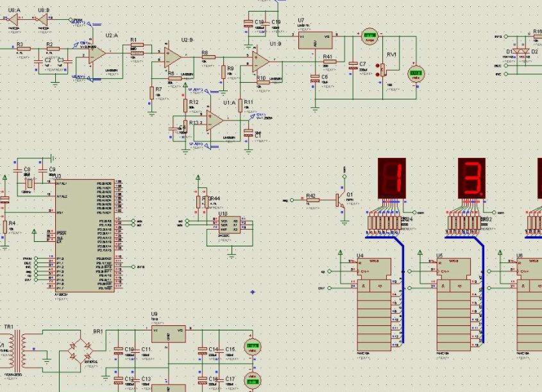Select the TR1 transformer symbol
This screenshot has width=542, height=392.
click(x=17, y=351)
